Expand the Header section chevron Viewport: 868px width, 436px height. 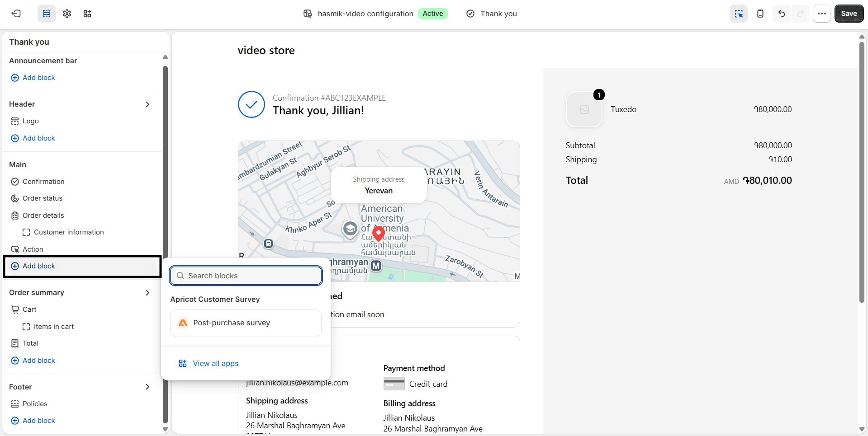pos(147,104)
